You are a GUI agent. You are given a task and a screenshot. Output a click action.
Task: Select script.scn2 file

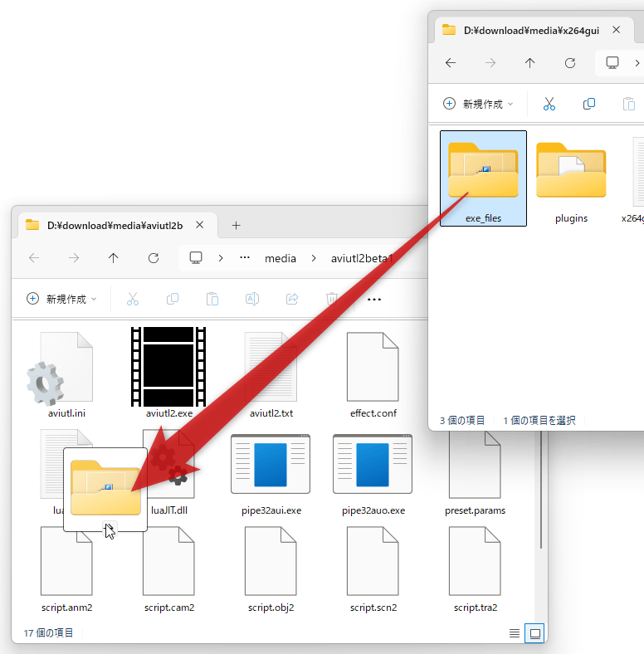[373, 569]
